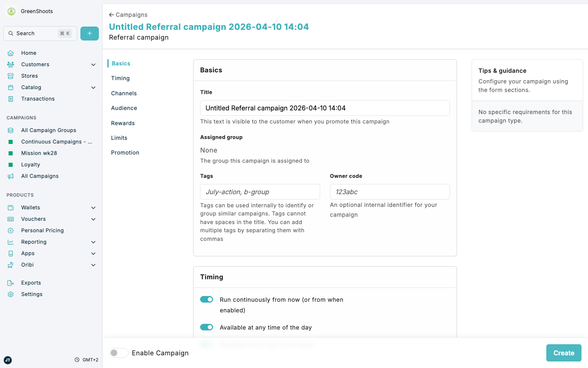This screenshot has width=588, height=368.
Task: Disable Run continuously from now
Action: 207,299
